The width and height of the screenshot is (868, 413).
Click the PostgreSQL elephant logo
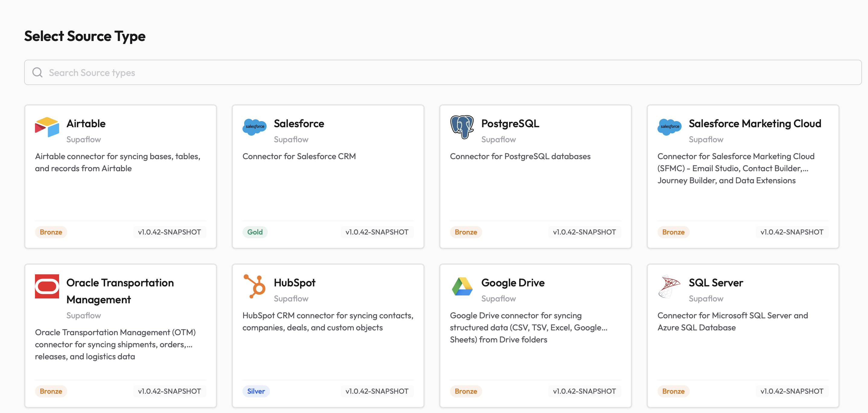[x=462, y=127]
